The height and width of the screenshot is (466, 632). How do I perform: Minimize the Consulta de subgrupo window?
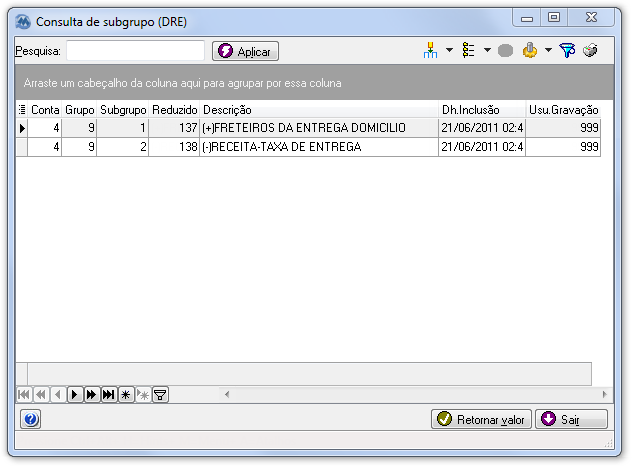point(527,17)
